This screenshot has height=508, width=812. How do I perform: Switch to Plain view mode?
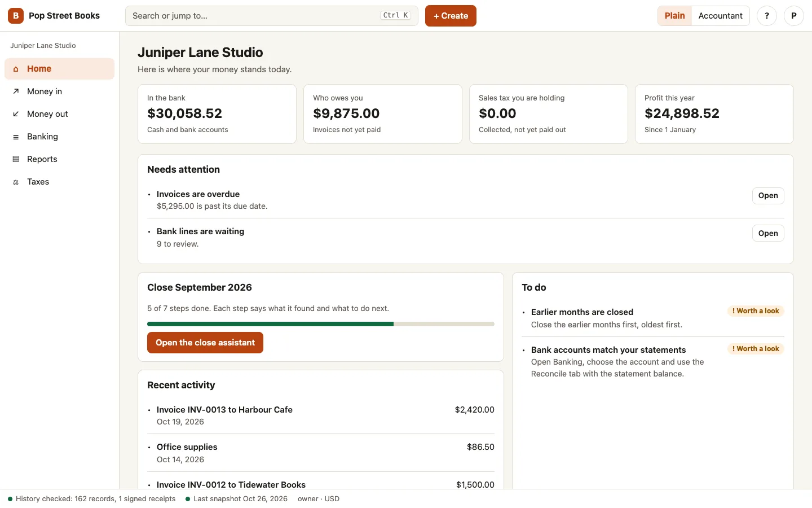tap(674, 16)
